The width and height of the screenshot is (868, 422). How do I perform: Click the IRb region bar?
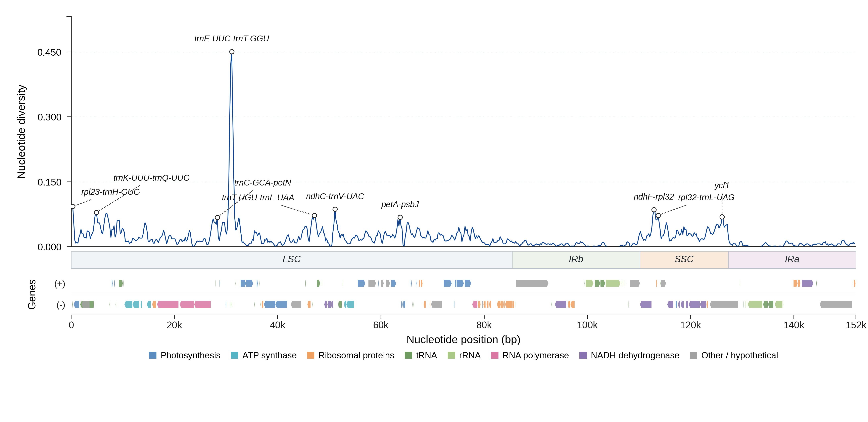(x=576, y=260)
